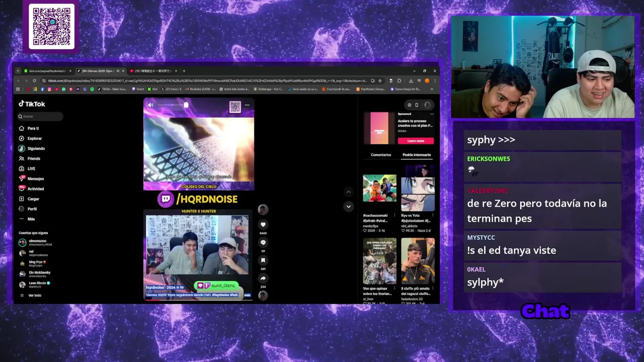Adjust the video volume slider

click(172, 105)
